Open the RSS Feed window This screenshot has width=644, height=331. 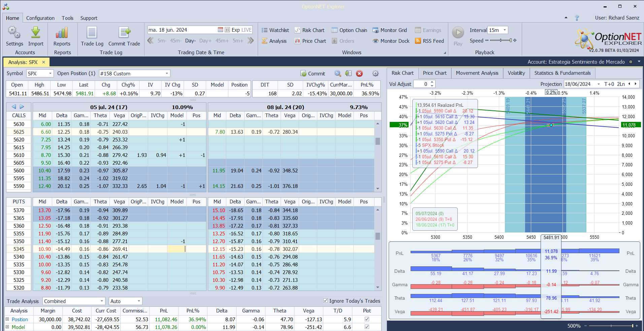(429, 41)
